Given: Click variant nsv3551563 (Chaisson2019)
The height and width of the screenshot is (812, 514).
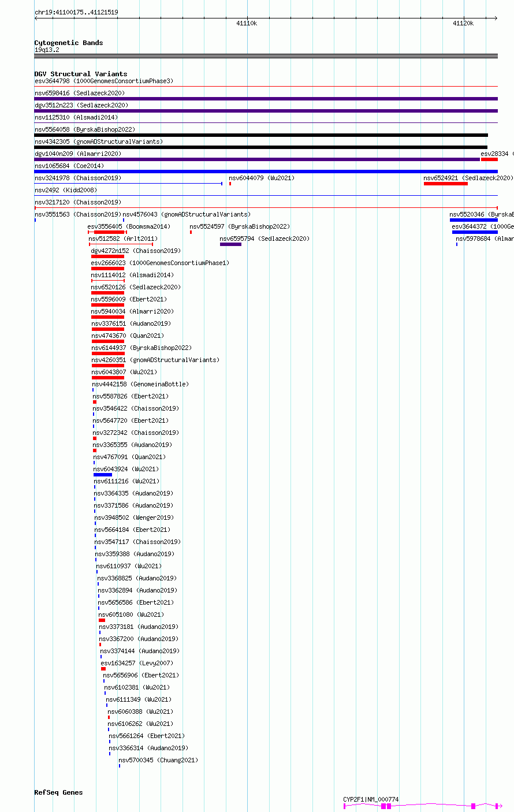Looking at the screenshot, I should click(78, 214).
